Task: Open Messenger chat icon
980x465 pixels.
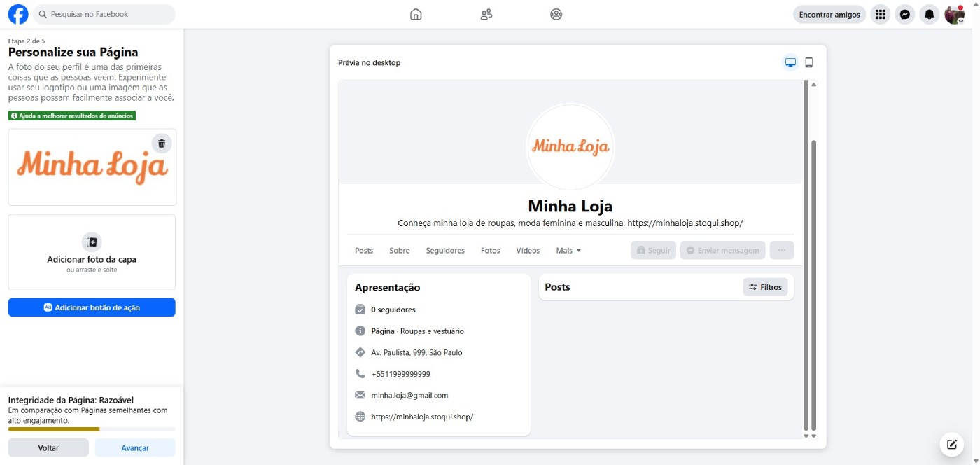Action: point(905,14)
